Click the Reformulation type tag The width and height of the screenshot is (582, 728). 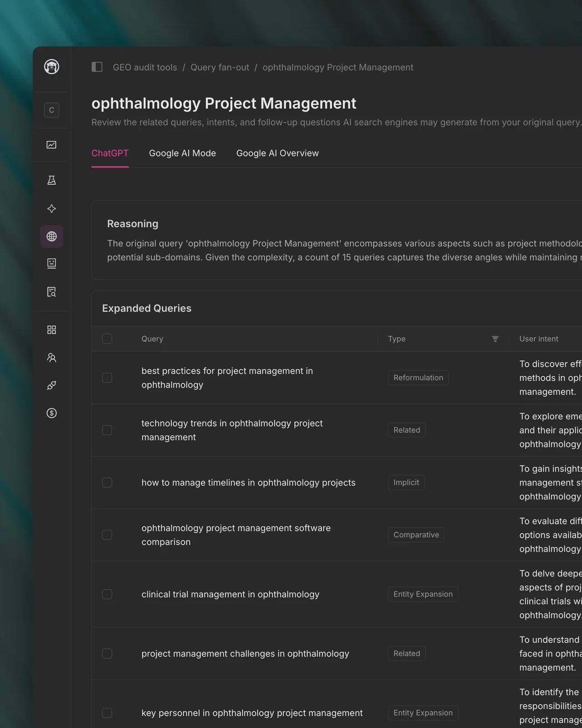[418, 378]
